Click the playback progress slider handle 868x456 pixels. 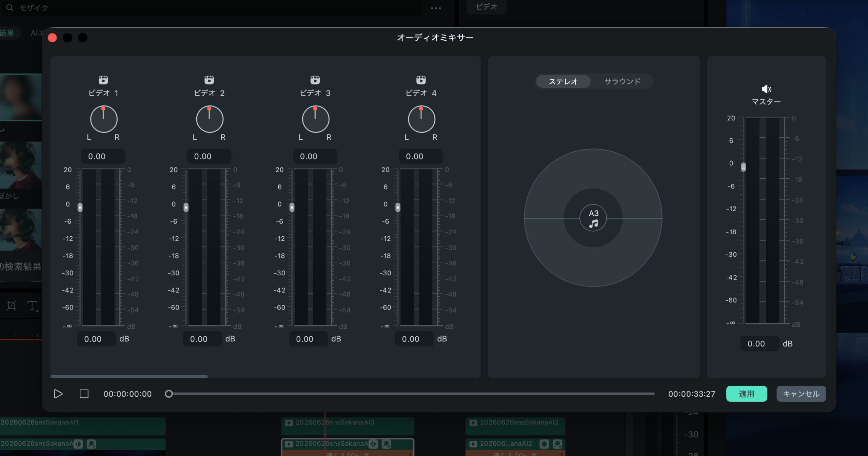[169, 394]
